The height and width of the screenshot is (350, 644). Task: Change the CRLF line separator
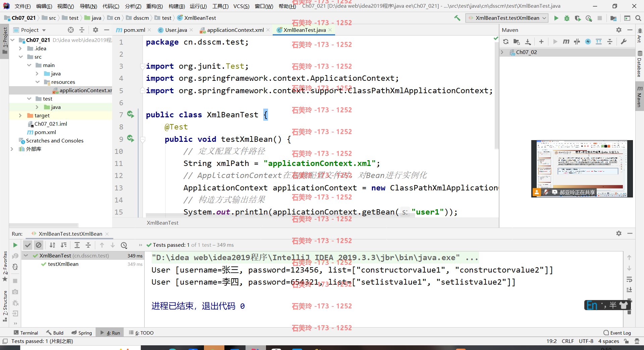coord(568,341)
